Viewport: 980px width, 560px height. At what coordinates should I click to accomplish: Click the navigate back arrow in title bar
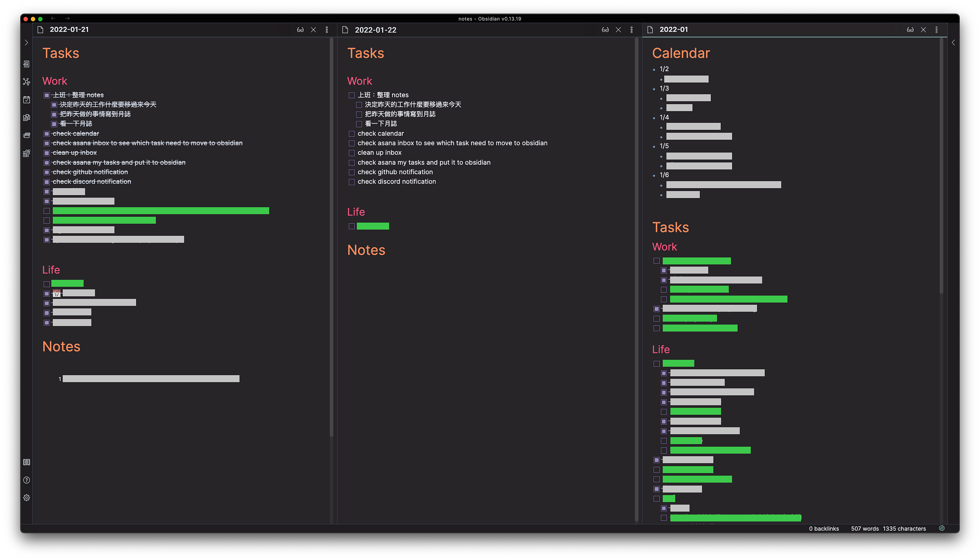click(x=53, y=18)
